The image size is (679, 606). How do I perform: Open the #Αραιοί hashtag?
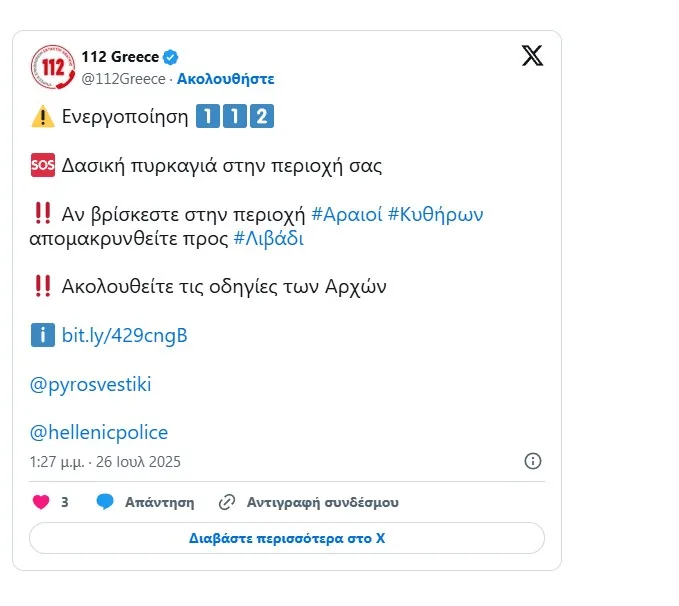click(347, 214)
